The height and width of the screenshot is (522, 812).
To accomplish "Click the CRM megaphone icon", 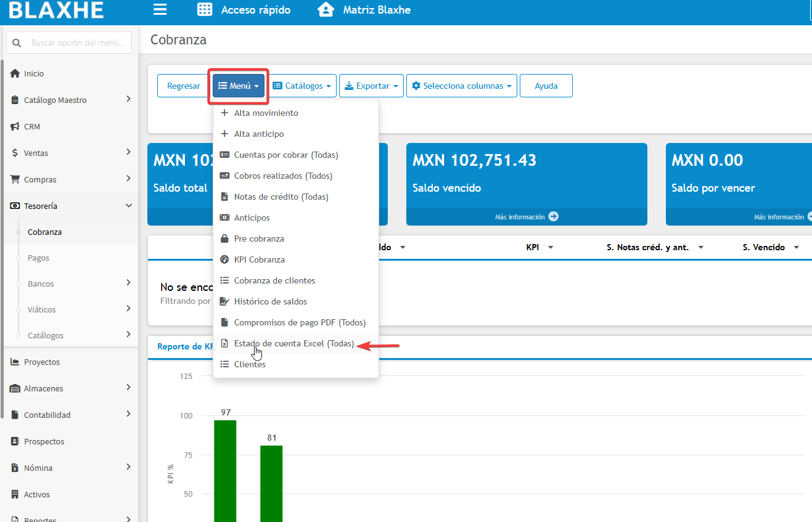I will (x=15, y=126).
